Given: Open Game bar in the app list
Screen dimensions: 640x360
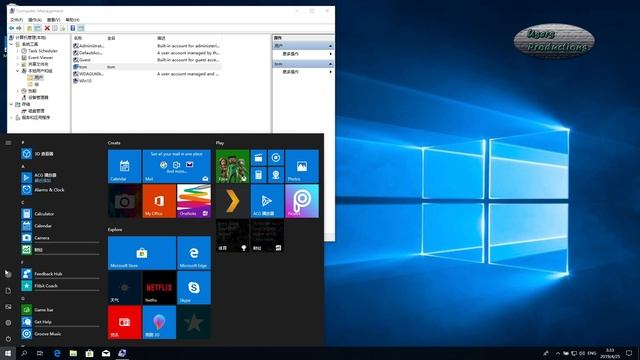Looking at the screenshot, I should click(60, 310).
